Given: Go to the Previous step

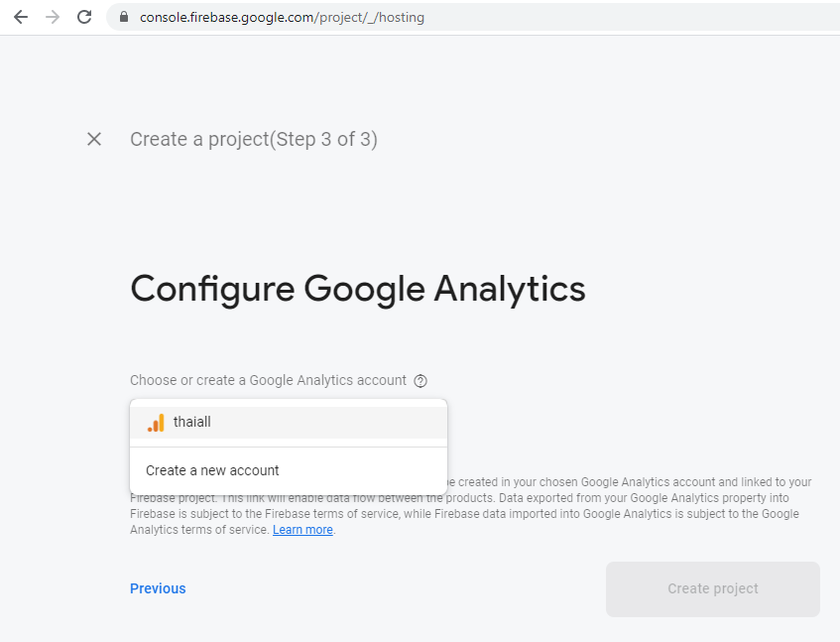Looking at the screenshot, I should coord(158,588).
